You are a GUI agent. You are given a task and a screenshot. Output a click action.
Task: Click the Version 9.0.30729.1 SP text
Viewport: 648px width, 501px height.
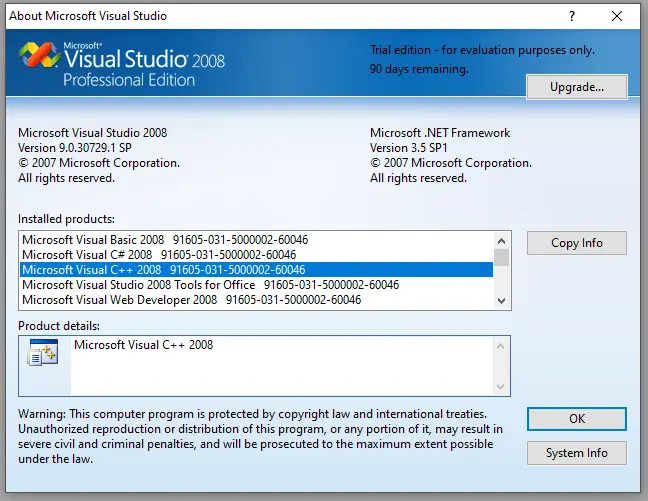[x=75, y=148]
